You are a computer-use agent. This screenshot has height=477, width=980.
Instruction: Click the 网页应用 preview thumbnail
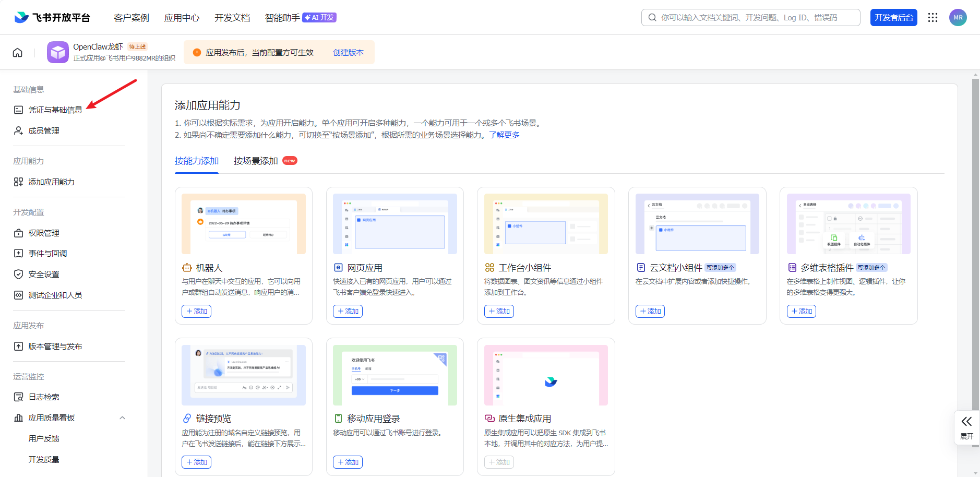pos(395,224)
